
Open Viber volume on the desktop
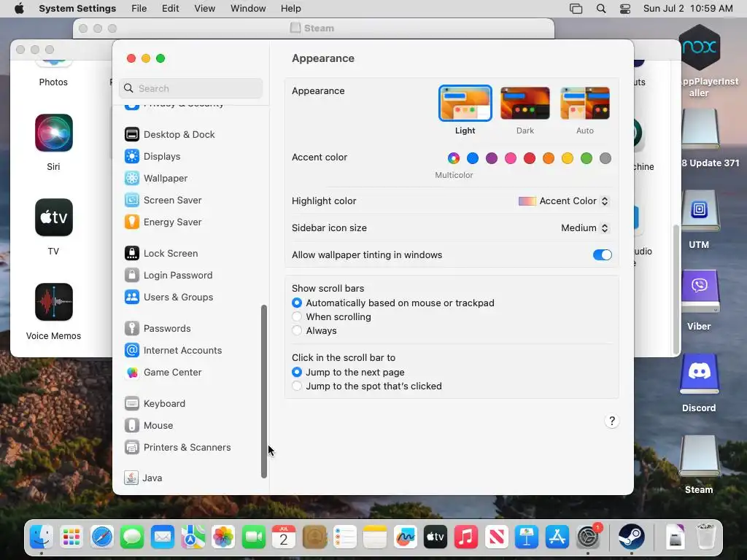pyautogui.click(x=699, y=292)
